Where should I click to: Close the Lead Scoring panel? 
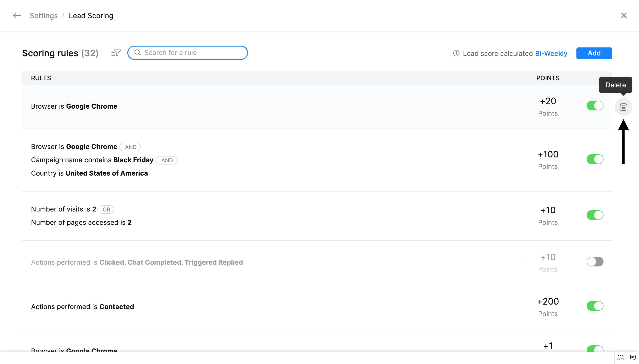point(623,16)
